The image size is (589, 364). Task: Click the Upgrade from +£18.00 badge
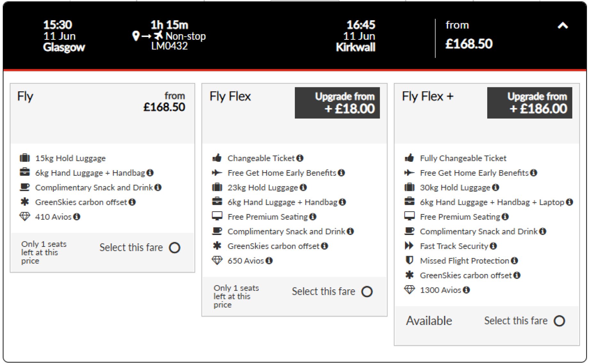(337, 102)
